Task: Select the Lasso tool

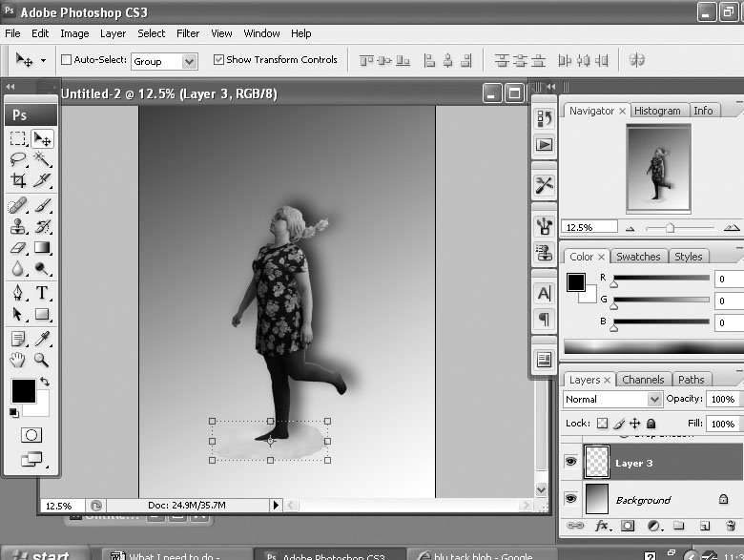Action: click(17, 159)
